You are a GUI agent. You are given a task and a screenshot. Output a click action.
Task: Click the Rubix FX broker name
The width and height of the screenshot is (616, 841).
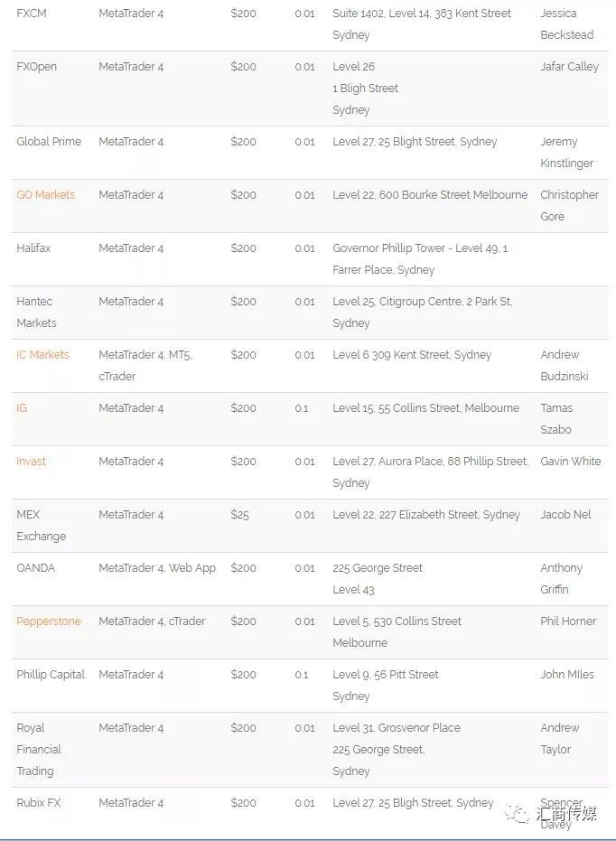38,803
